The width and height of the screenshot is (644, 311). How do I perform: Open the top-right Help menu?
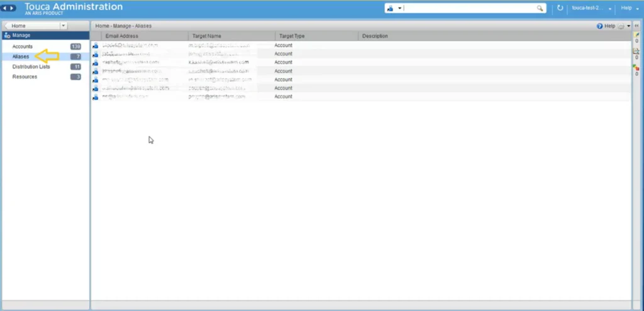(630, 8)
